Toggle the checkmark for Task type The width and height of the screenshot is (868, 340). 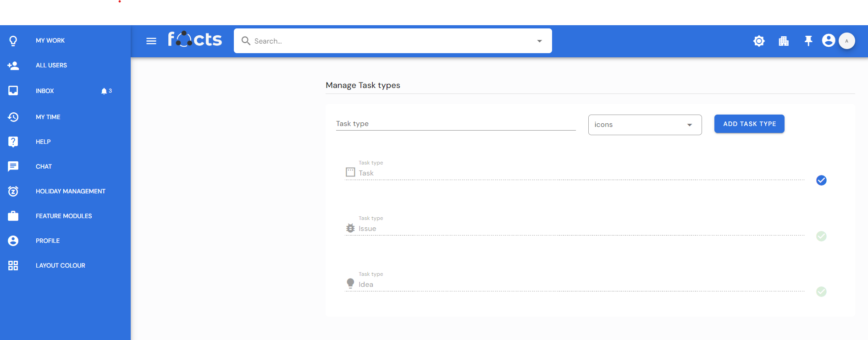(x=821, y=181)
